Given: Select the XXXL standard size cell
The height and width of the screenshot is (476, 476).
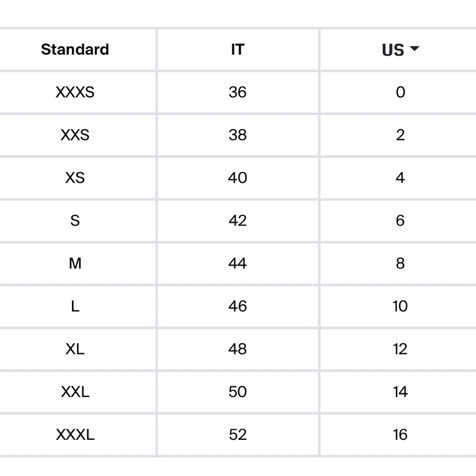Looking at the screenshot, I should coord(75,435).
